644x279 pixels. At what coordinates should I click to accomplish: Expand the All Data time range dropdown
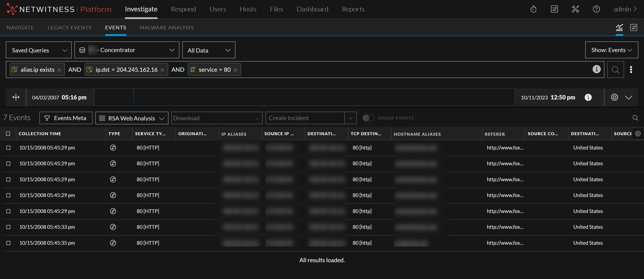click(x=209, y=50)
